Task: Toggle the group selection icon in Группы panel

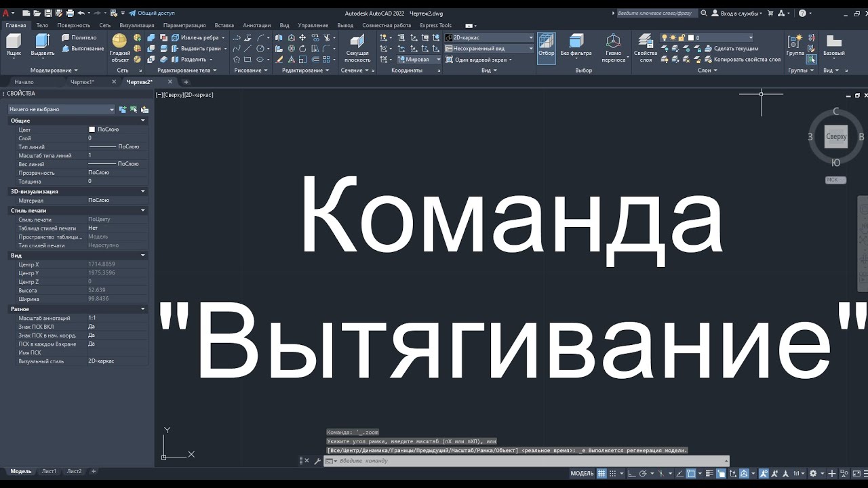Action: click(x=812, y=60)
